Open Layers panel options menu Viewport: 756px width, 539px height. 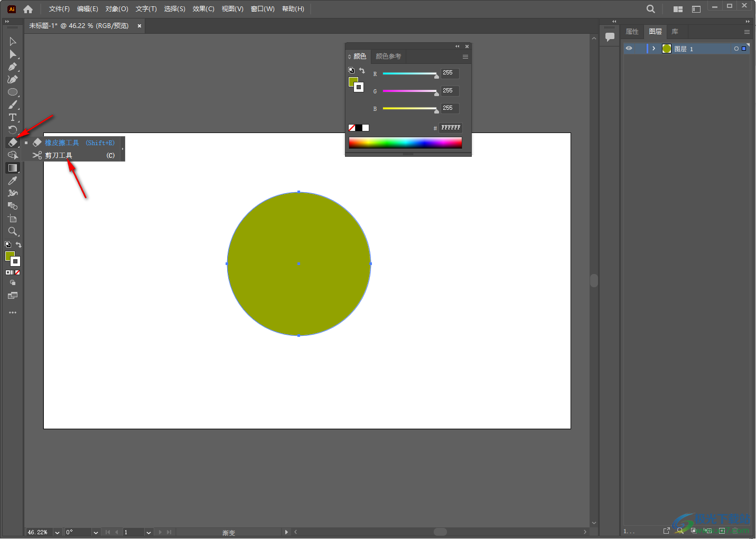tap(747, 32)
